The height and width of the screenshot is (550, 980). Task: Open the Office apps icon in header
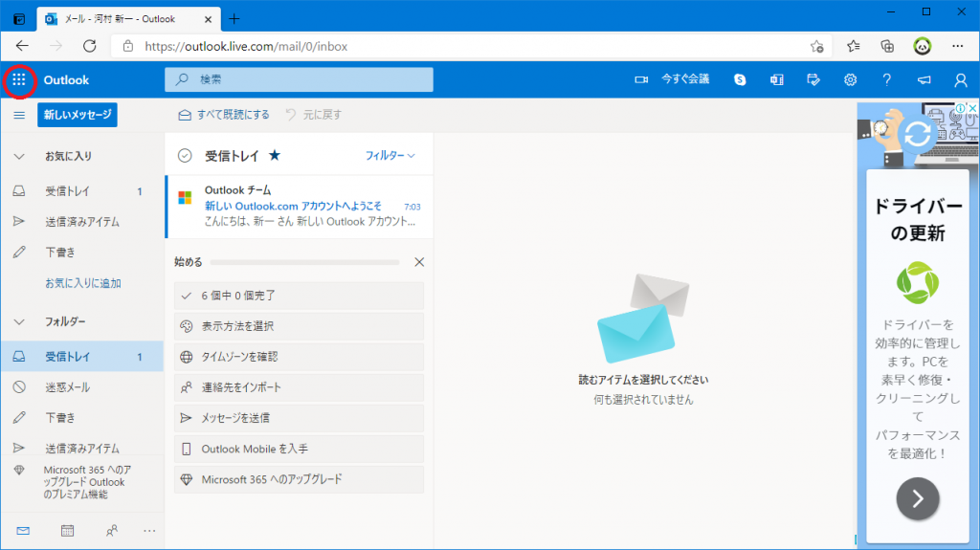tap(777, 80)
